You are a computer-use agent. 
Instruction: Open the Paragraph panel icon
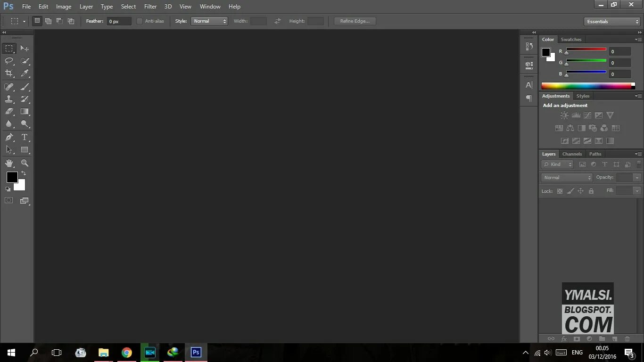[x=529, y=98]
